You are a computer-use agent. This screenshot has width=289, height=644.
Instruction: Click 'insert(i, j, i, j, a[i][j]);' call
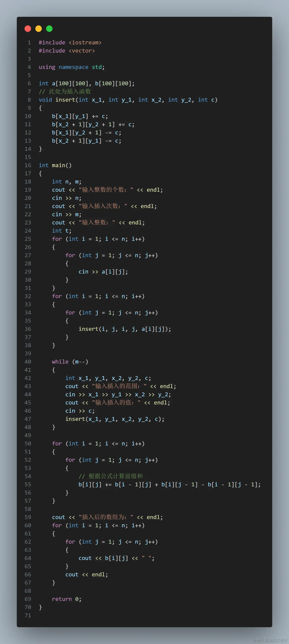pyautogui.click(x=125, y=329)
